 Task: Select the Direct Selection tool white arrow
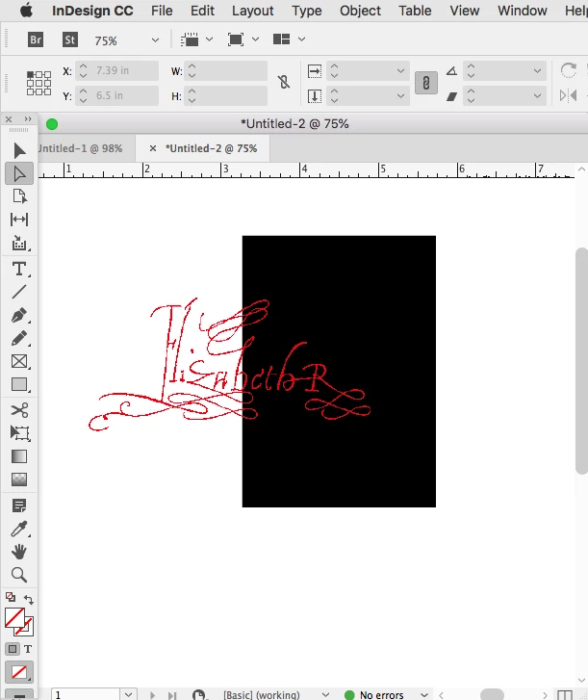pos(19,173)
